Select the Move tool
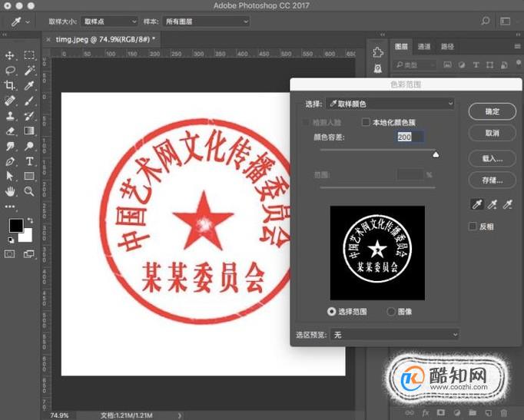The width and height of the screenshot is (524, 420). (x=10, y=55)
